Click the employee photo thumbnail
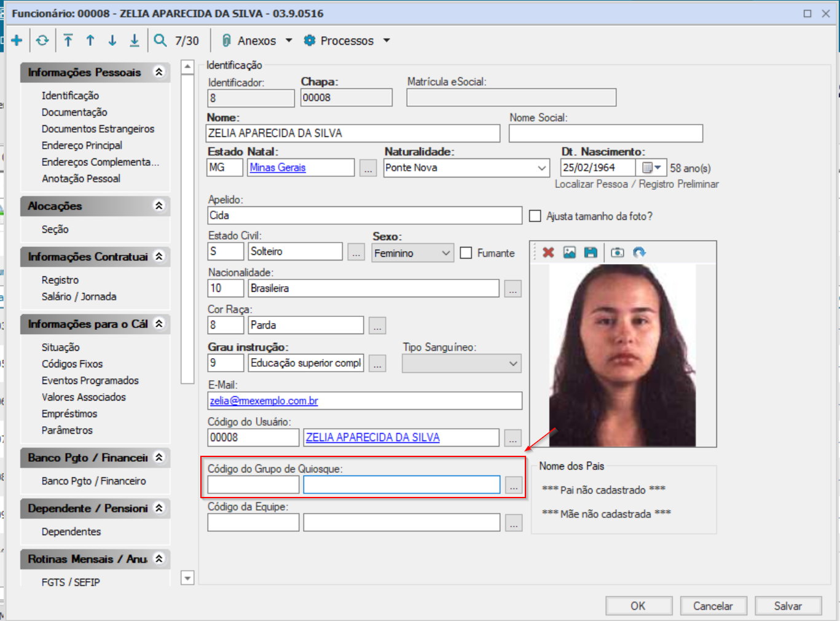 [622, 355]
